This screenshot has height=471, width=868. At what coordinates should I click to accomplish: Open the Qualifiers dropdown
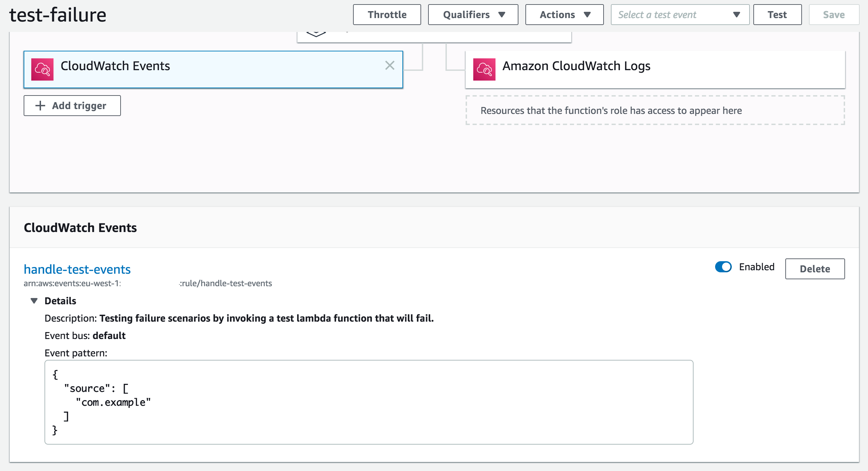[473, 15]
